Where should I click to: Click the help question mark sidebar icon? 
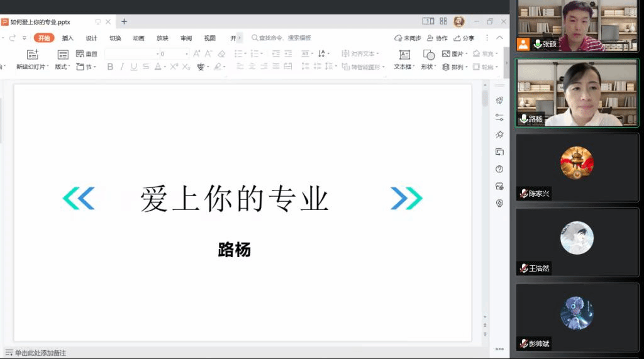(x=499, y=169)
